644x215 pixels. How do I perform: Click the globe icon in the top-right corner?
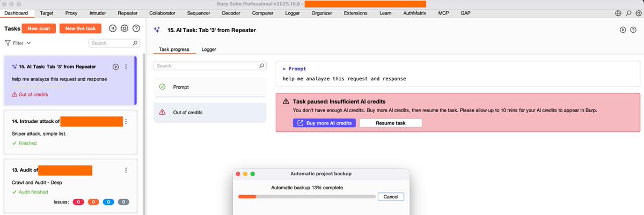(x=618, y=13)
